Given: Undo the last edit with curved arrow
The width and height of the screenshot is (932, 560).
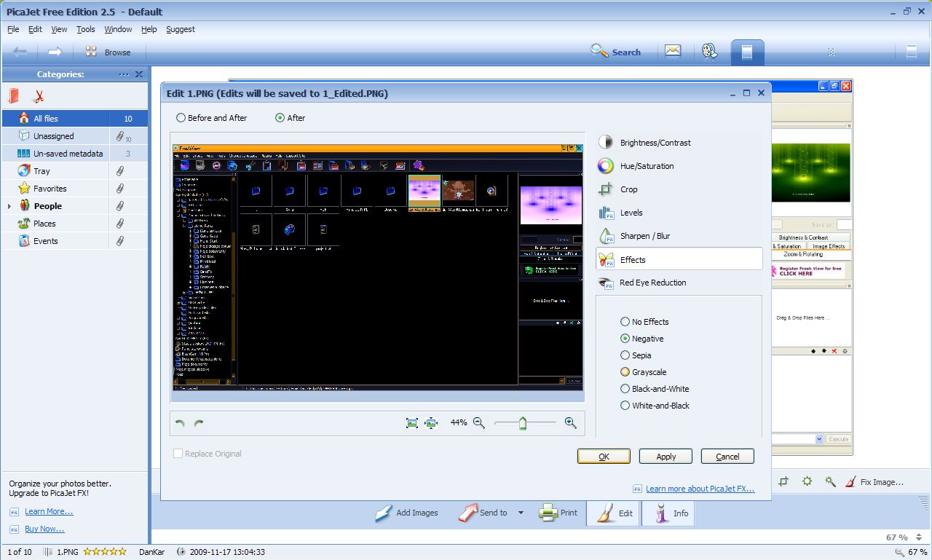Looking at the screenshot, I should [181, 423].
